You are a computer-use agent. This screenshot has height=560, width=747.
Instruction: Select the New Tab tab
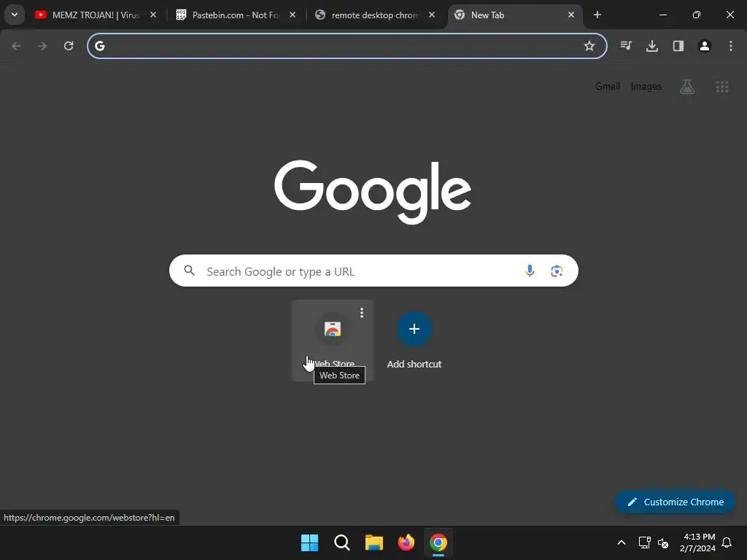tap(514, 15)
